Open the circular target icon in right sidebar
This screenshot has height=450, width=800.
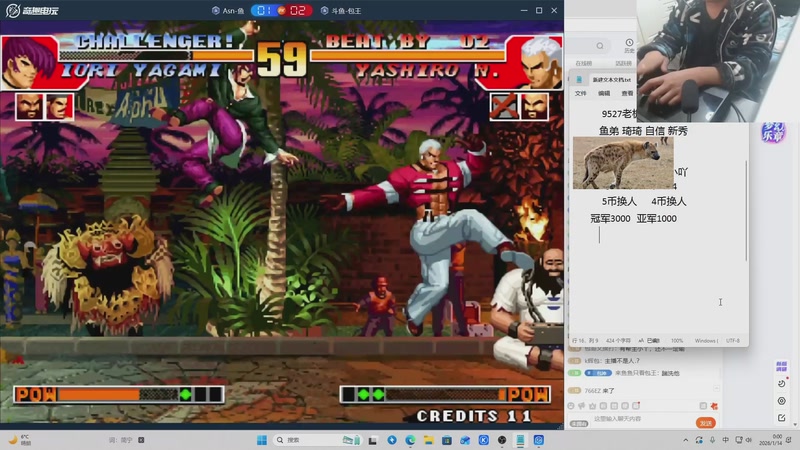click(782, 401)
